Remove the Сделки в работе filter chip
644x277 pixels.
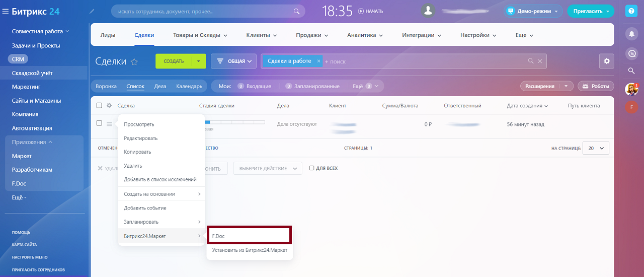click(x=318, y=61)
